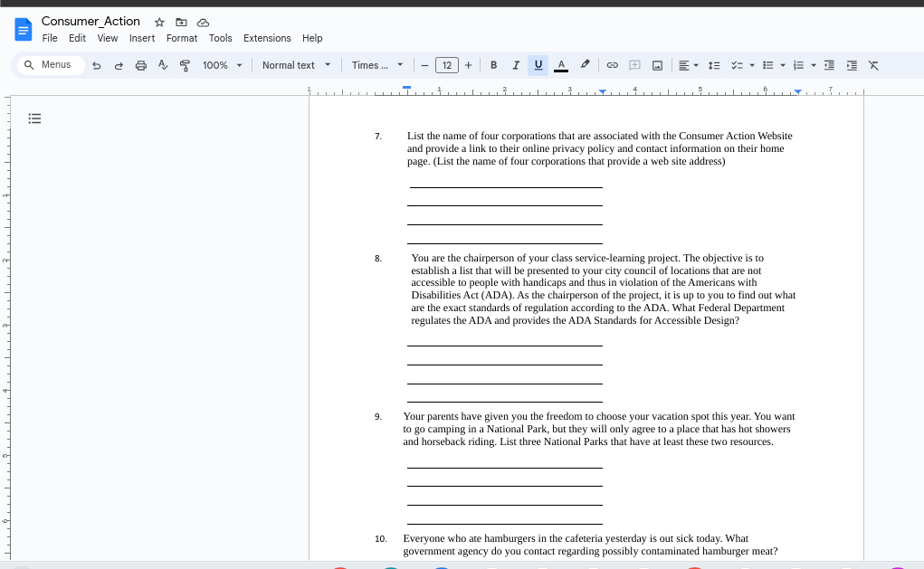
Task: Open the Extensions menu
Action: (267, 38)
